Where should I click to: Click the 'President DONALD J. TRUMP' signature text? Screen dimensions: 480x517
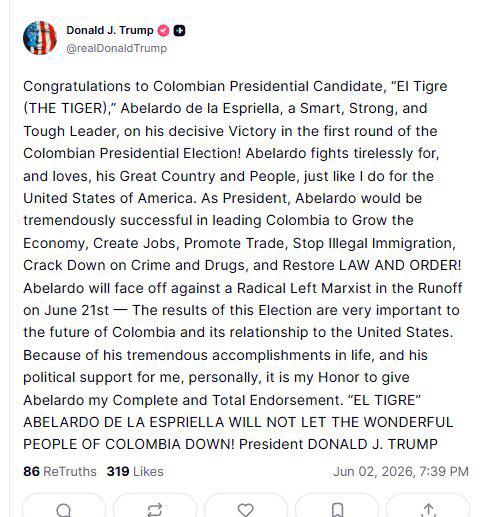point(338,444)
